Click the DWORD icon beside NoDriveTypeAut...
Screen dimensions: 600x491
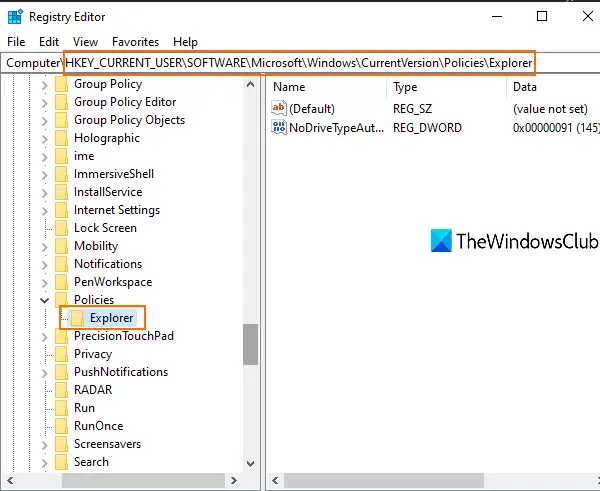click(279, 127)
